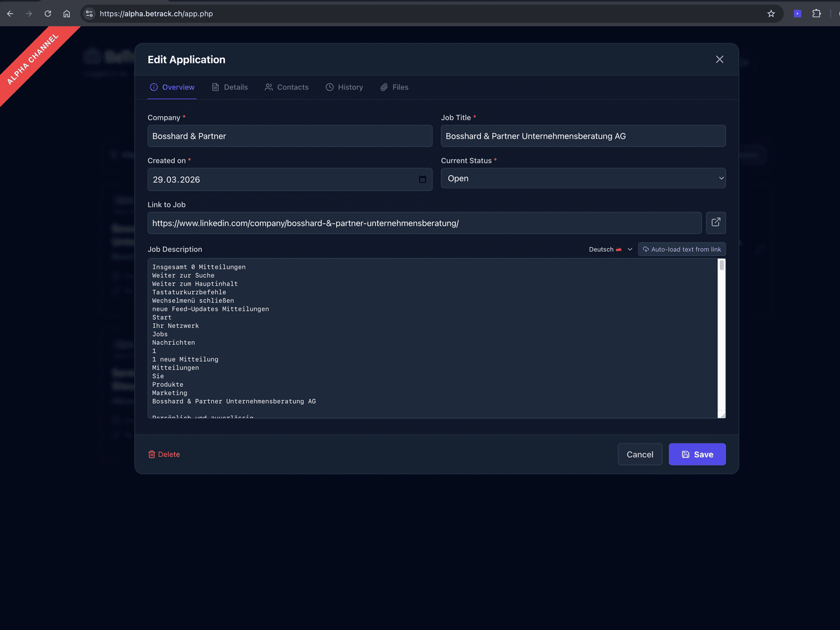Image resolution: width=840 pixels, height=630 pixels.
Task: Click the browser address bar URL
Action: tap(156, 13)
